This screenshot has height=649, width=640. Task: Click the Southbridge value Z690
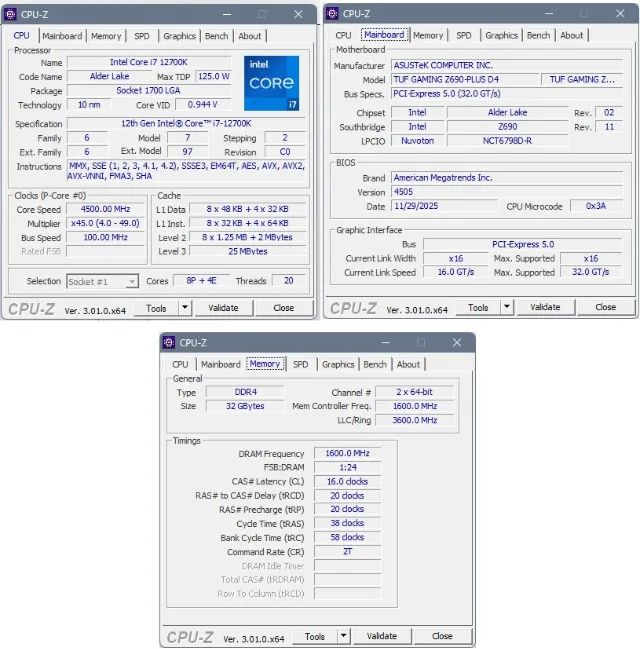click(x=508, y=127)
